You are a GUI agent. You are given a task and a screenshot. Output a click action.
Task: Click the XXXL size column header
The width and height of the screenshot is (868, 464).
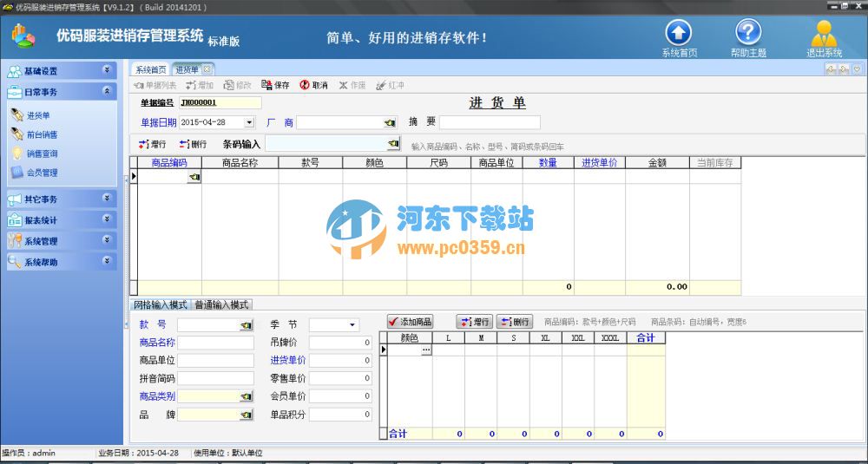pos(610,338)
